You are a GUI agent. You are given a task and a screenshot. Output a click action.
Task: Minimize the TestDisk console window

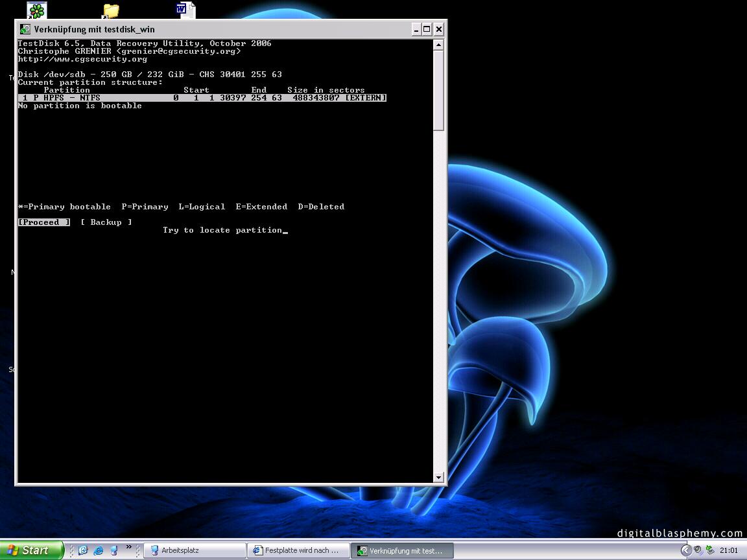click(416, 30)
